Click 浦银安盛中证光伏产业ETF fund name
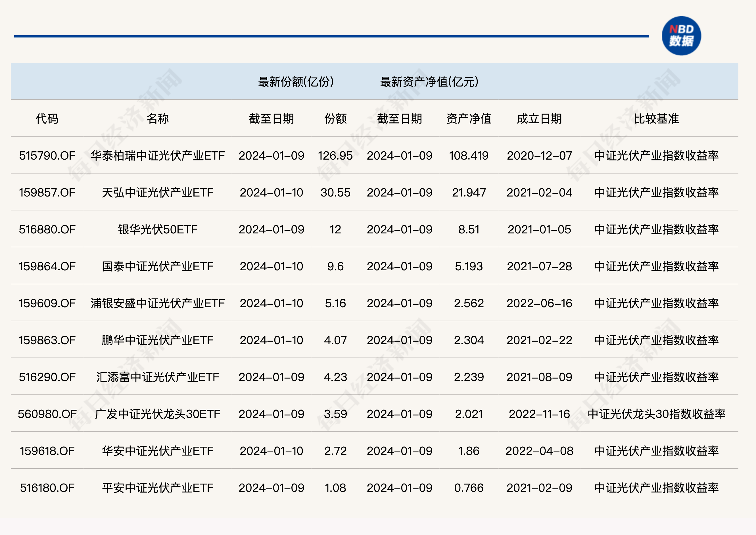 point(157,303)
